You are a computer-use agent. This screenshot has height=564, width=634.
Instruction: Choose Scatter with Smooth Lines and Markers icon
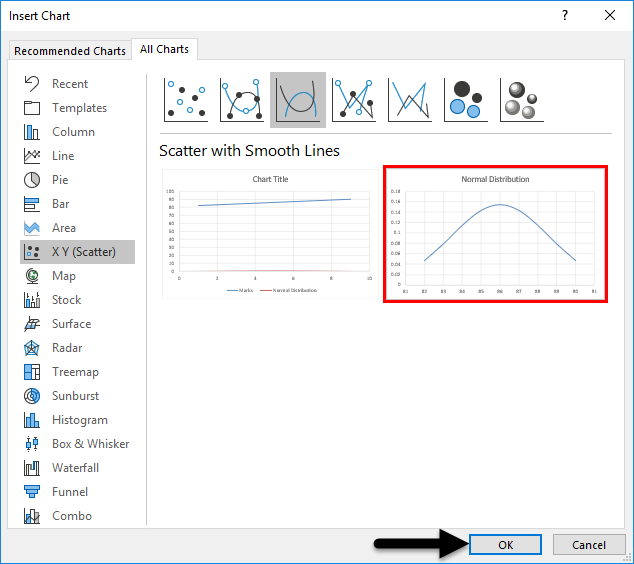pyautogui.click(x=242, y=100)
